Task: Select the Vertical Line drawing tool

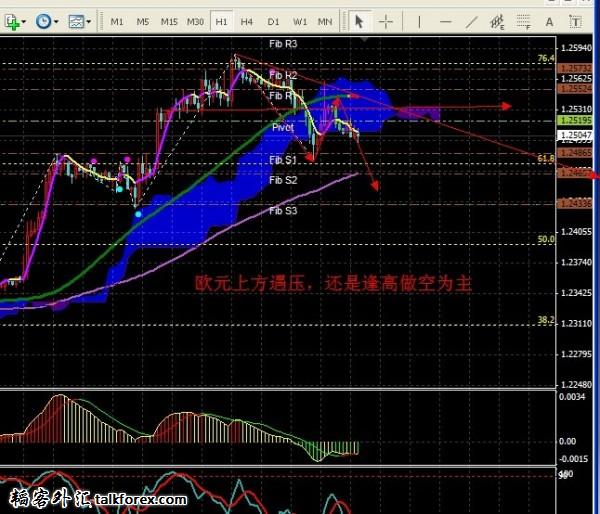Action: 419,22
